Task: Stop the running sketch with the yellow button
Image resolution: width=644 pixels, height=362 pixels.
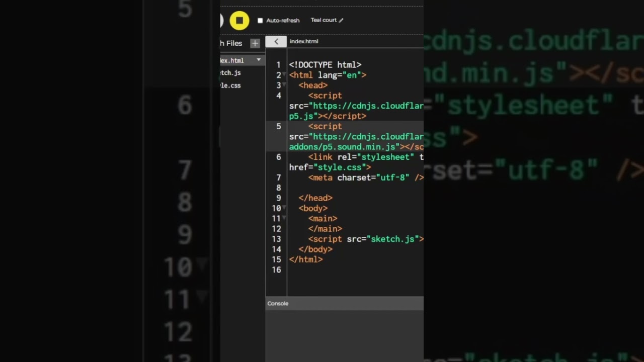Action: click(239, 20)
